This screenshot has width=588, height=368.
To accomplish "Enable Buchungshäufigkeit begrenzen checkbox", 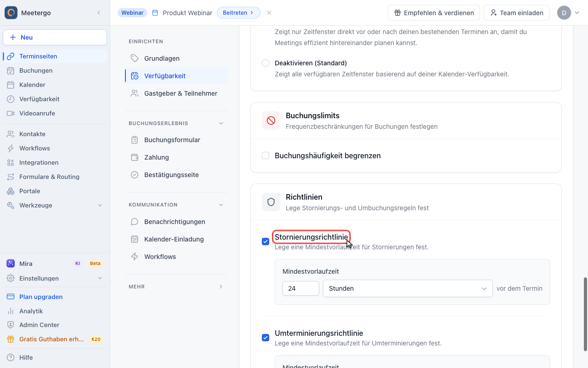I will coord(266,155).
